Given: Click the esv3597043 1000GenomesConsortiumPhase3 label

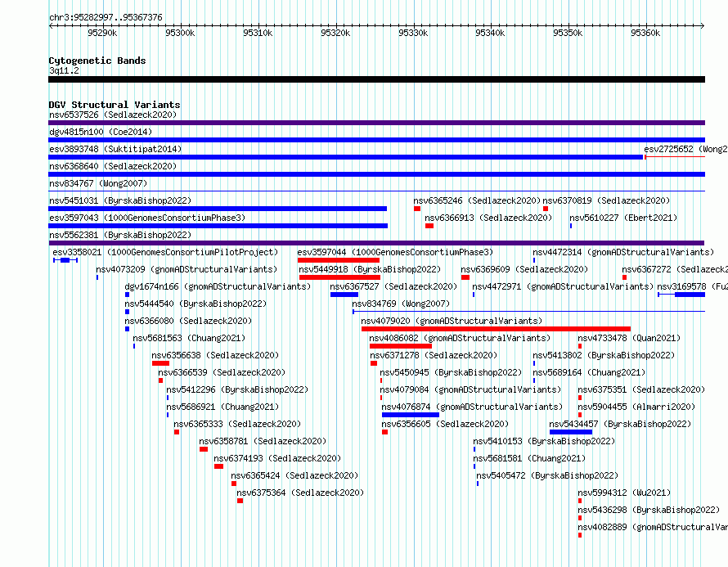Looking at the screenshot, I should (x=147, y=218).
